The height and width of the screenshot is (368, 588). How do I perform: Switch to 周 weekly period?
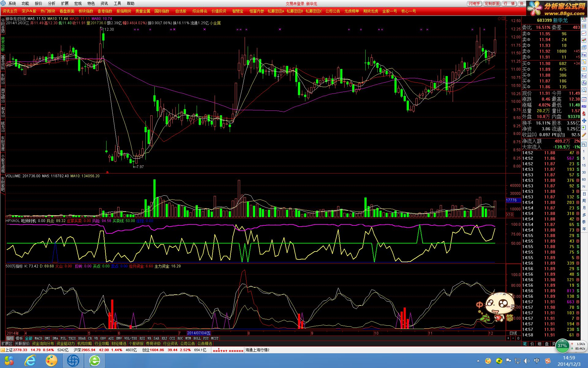[584, 201]
